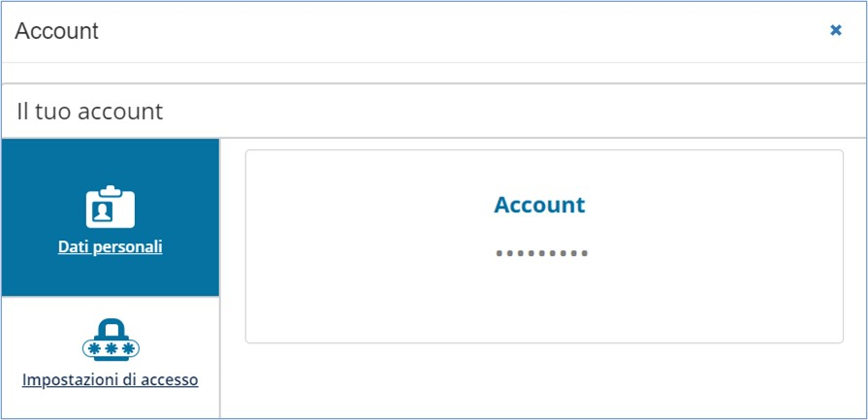The image size is (868, 420).
Task: Click the Account title of the dialog
Action: point(56,31)
